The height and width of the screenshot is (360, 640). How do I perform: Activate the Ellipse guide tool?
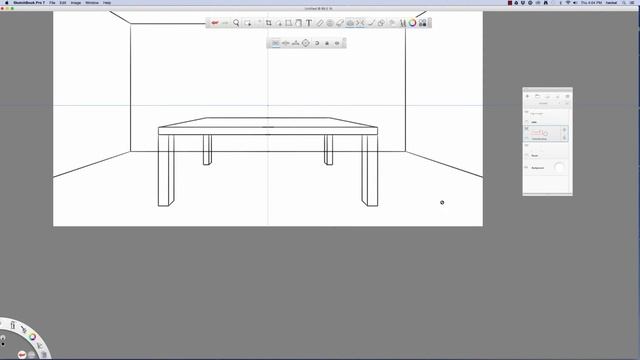pyautogui.click(x=330, y=23)
